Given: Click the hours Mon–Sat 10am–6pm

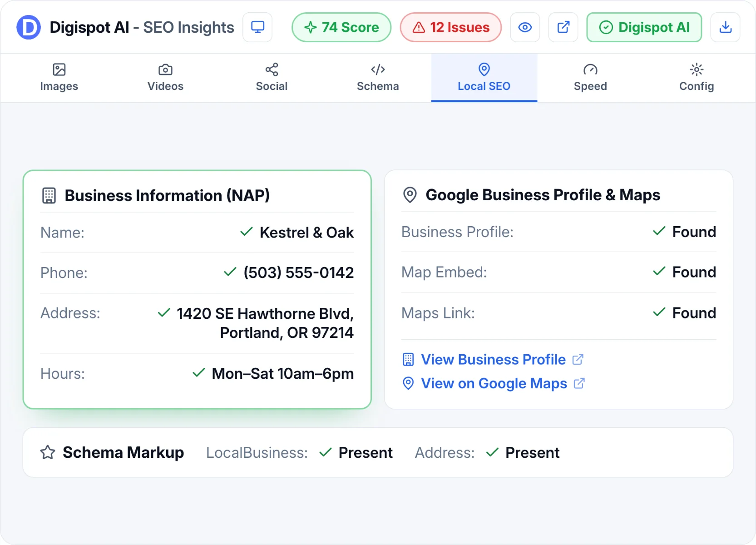Looking at the screenshot, I should point(282,374).
